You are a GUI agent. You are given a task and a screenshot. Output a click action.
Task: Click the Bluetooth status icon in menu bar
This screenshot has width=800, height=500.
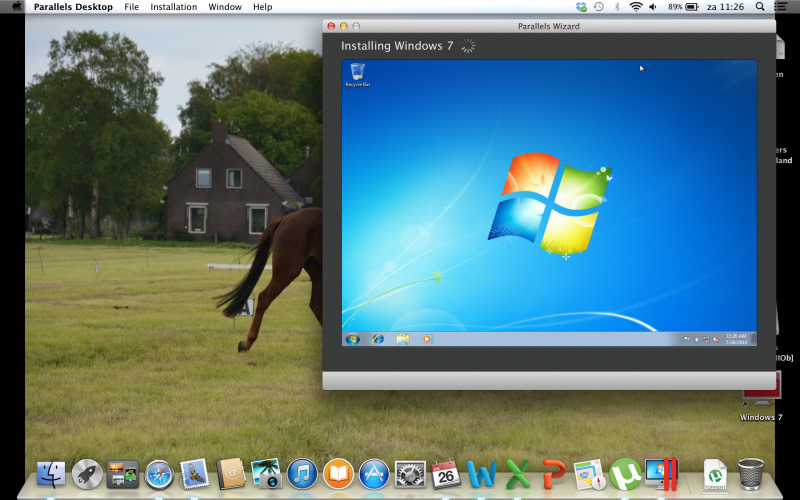point(616,7)
